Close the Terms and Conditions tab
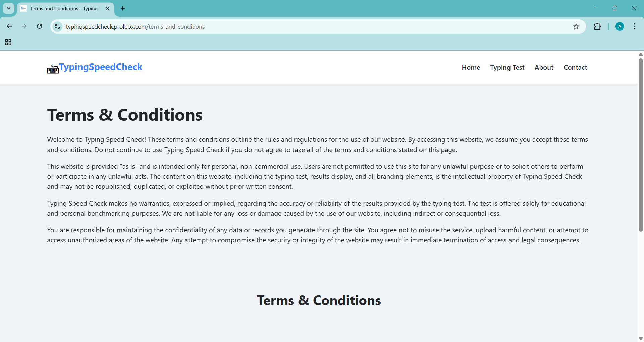644x342 pixels. coord(107,8)
